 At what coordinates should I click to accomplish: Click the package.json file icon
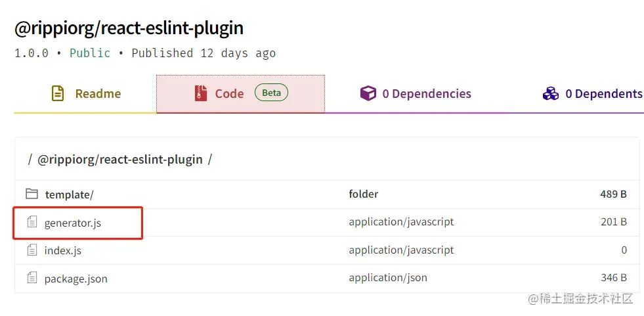32,278
